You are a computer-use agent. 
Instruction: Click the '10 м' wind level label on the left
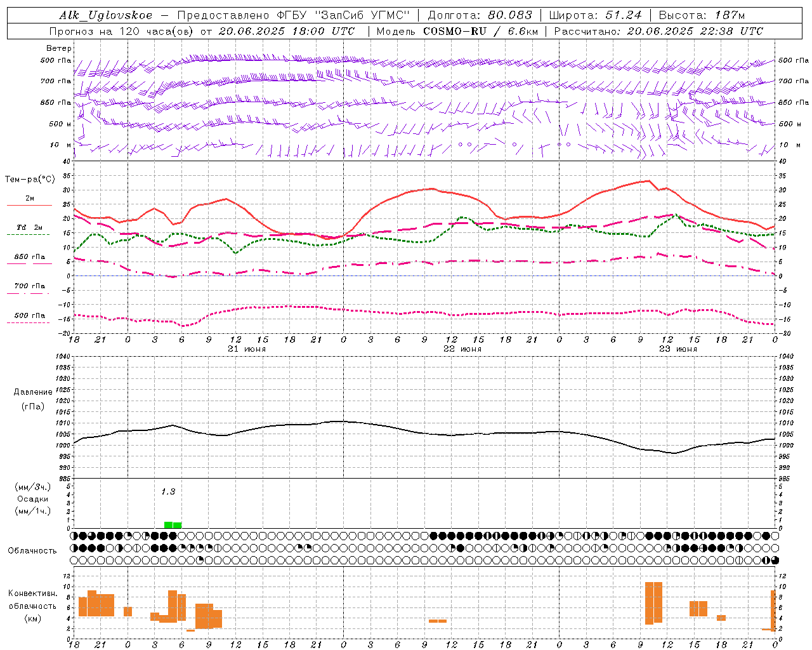pos(61,145)
